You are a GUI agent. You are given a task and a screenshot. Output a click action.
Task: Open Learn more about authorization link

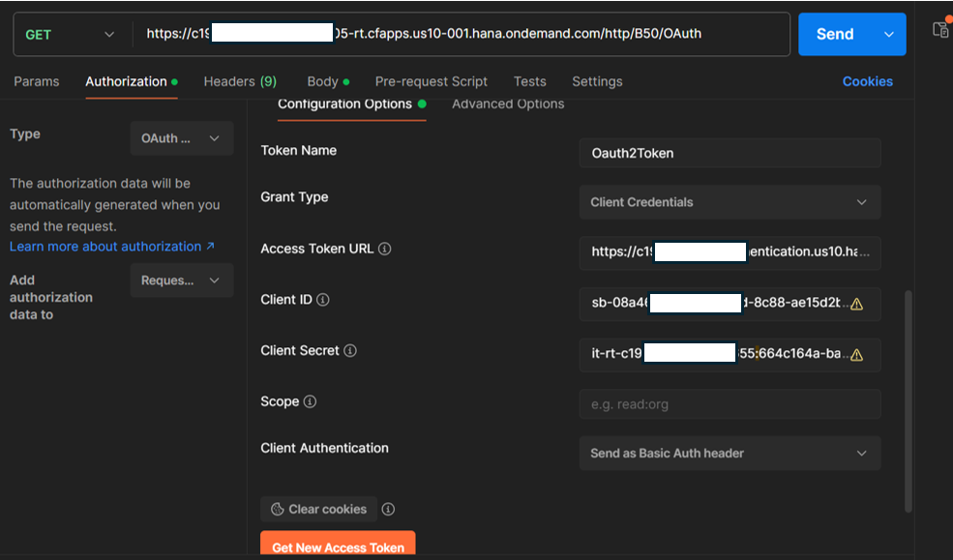tap(112, 247)
